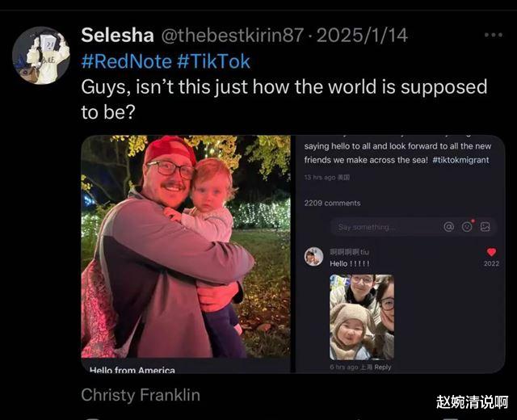Open the family selfie in the comment
This screenshot has width=517, height=420.
coord(361,317)
